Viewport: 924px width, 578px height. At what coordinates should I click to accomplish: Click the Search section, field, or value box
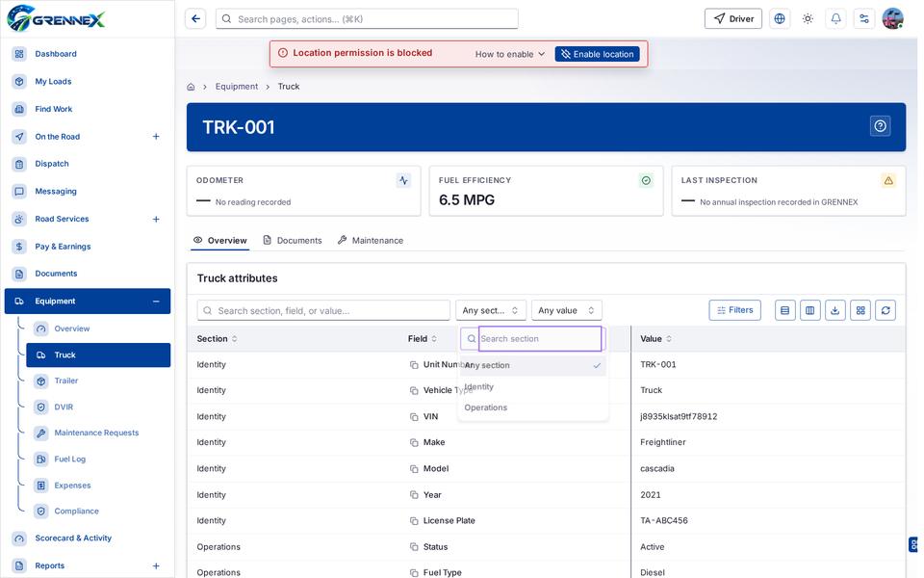[323, 310]
